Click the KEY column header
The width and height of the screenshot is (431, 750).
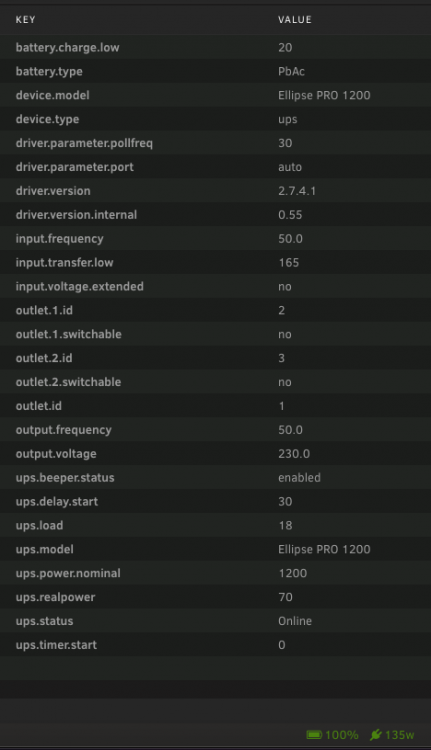25,20
